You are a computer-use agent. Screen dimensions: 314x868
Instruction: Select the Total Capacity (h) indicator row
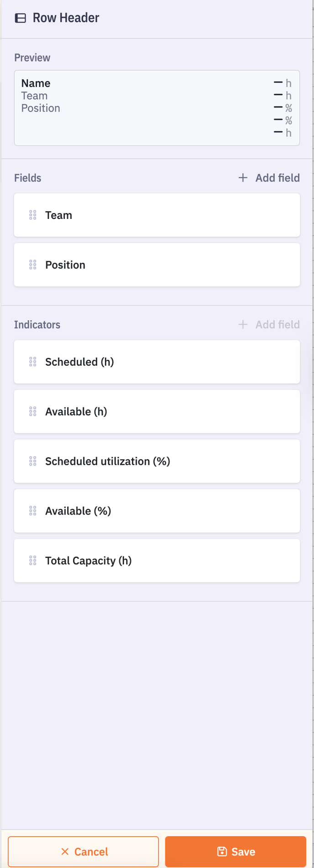coord(157,561)
